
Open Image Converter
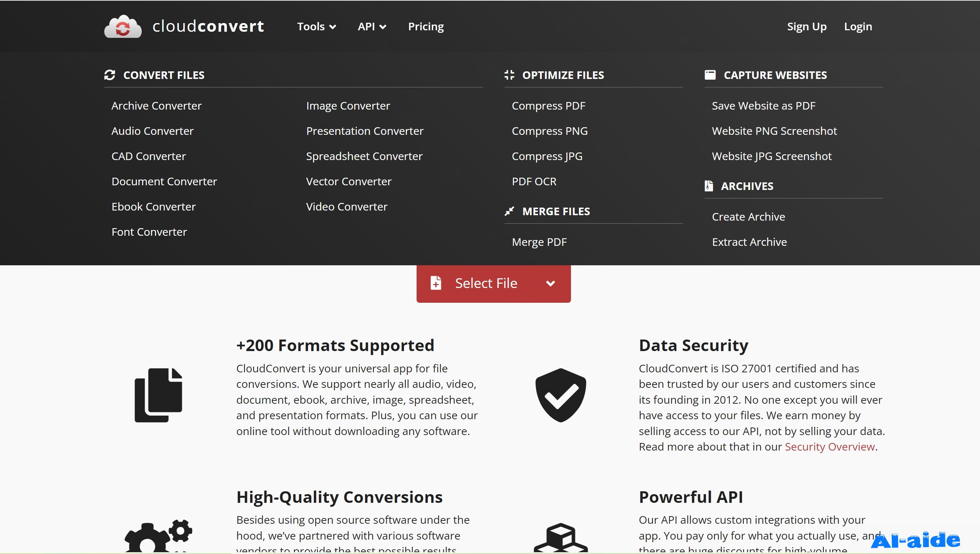point(348,106)
